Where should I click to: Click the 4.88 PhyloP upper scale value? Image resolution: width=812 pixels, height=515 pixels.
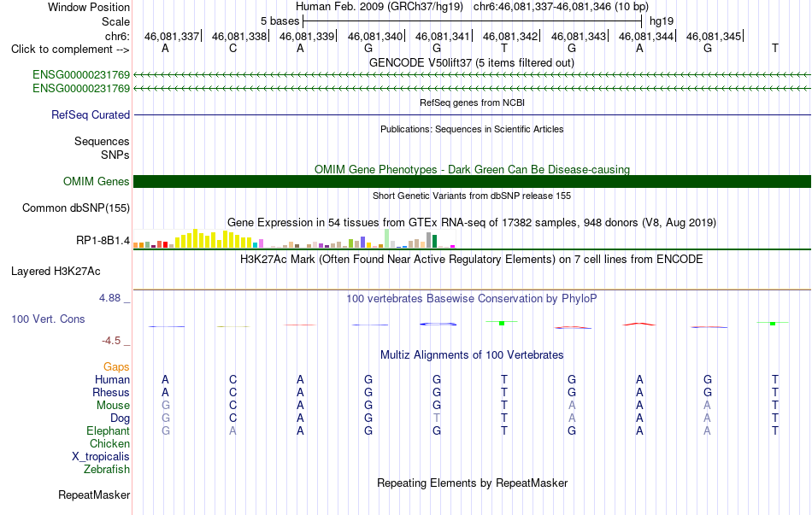[x=109, y=298]
